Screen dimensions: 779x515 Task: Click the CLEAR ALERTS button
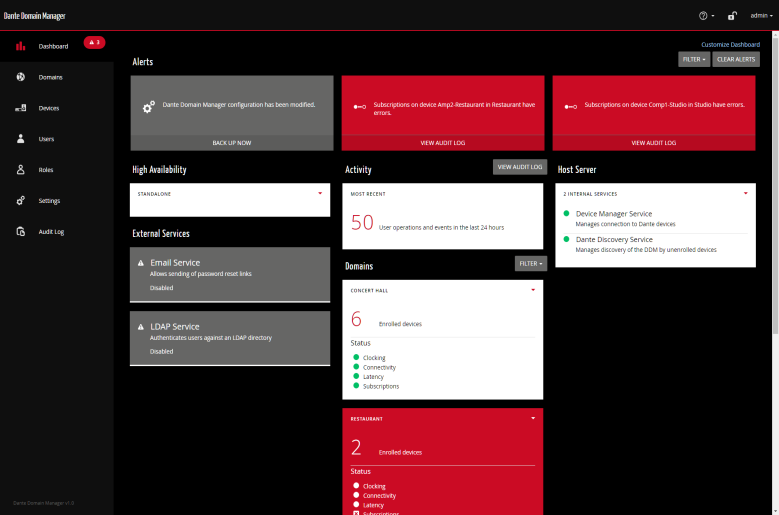point(736,59)
